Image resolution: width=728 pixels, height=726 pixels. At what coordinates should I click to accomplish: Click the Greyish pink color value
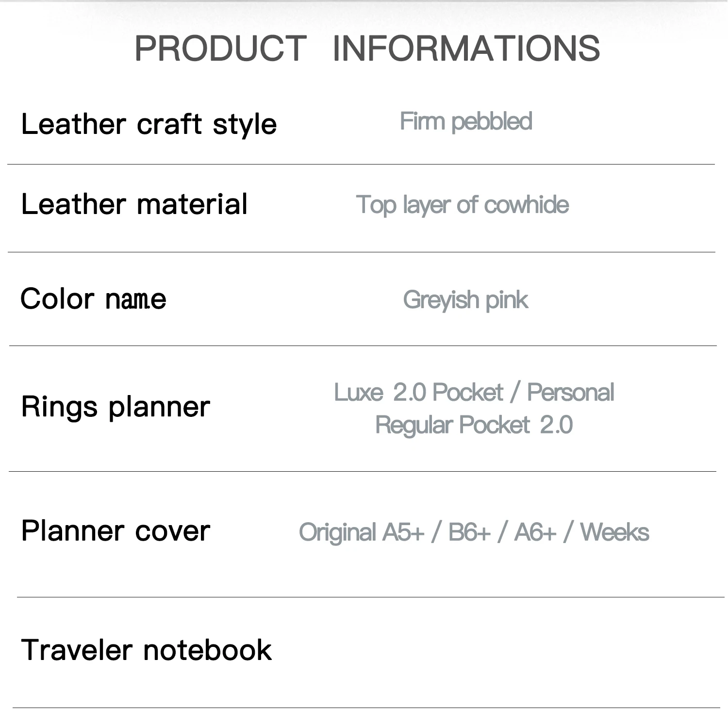pyautogui.click(x=465, y=300)
